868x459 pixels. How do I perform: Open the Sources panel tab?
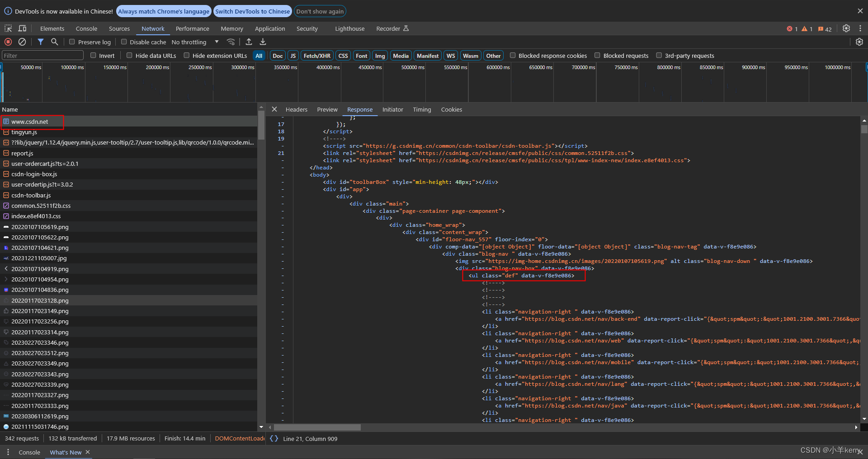(119, 28)
